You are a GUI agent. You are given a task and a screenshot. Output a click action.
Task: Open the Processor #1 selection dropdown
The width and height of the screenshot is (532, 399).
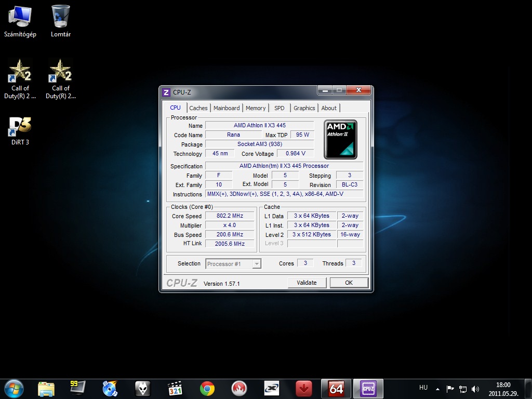coord(233,263)
